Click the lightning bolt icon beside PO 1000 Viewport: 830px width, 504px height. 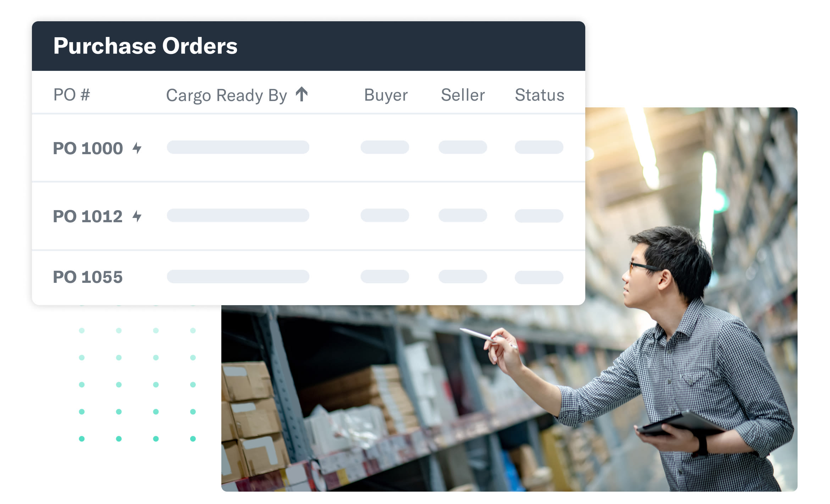137,148
